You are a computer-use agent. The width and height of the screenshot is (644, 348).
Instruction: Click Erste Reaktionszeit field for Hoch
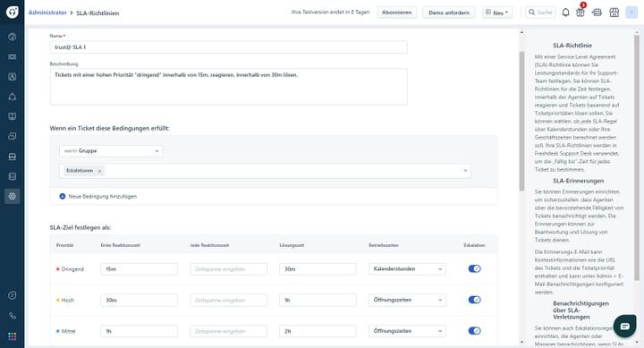139,300
